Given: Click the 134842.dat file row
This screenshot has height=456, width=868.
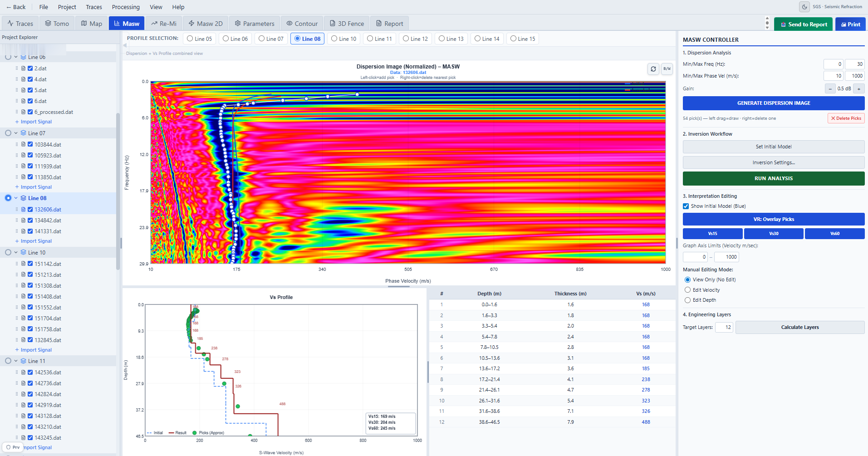Looking at the screenshot, I should click(x=58, y=221).
